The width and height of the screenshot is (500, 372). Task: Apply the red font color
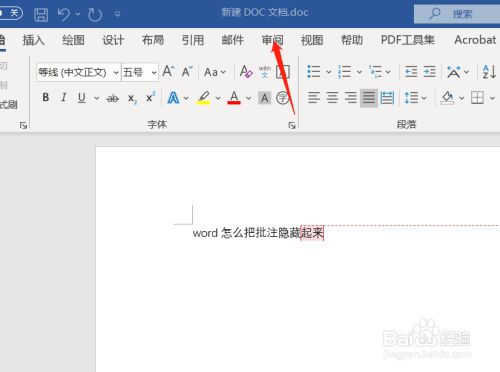pos(234,98)
